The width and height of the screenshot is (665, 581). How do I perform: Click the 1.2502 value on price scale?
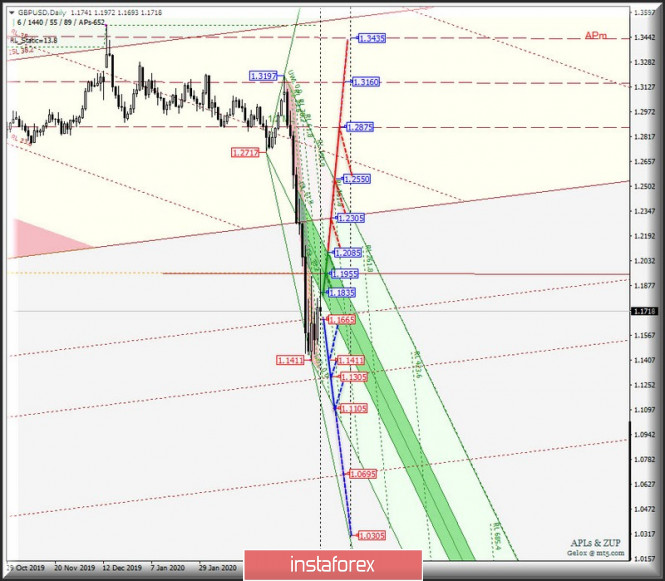tap(645, 187)
